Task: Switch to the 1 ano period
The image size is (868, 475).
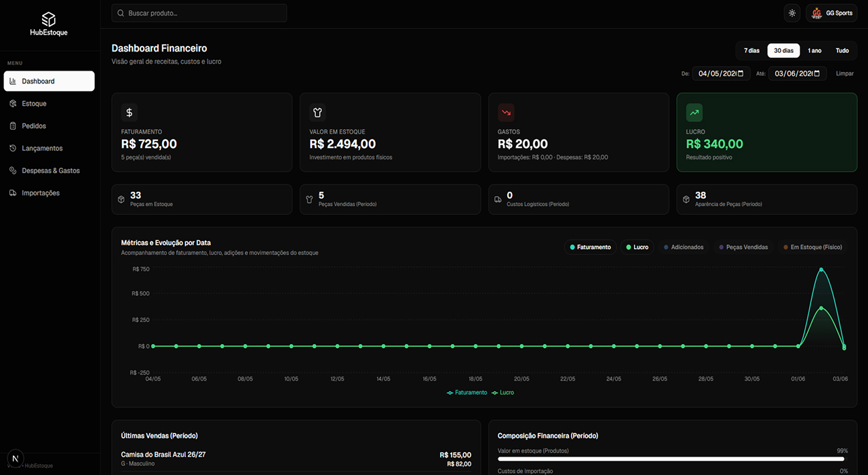Action: pos(814,51)
